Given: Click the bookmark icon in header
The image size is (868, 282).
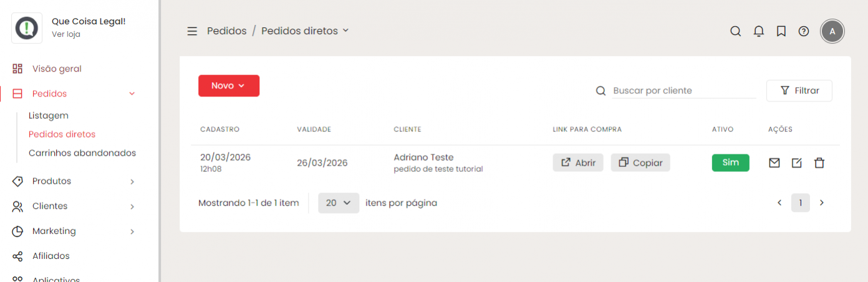Looking at the screenshot, I should (781, 31).
